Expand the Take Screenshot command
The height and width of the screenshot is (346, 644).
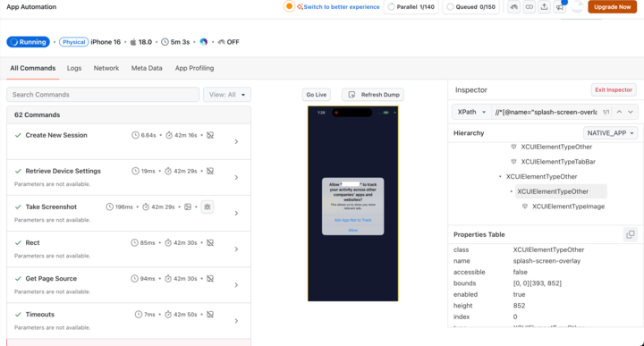click(236, 213)
